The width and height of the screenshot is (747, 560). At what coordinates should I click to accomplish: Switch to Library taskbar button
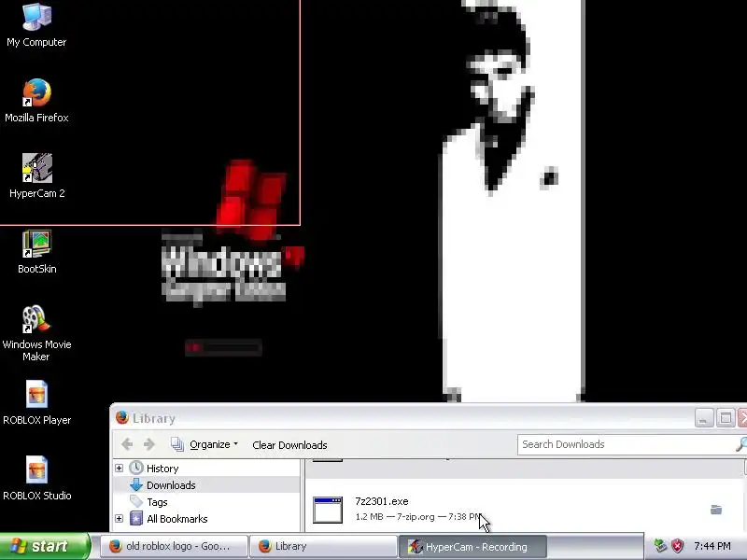point(323,546)
